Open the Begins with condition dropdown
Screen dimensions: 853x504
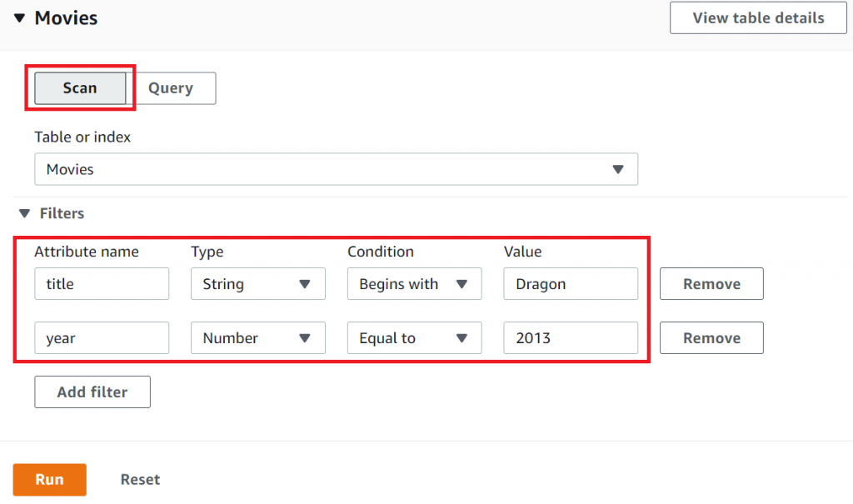pos(414,284)
